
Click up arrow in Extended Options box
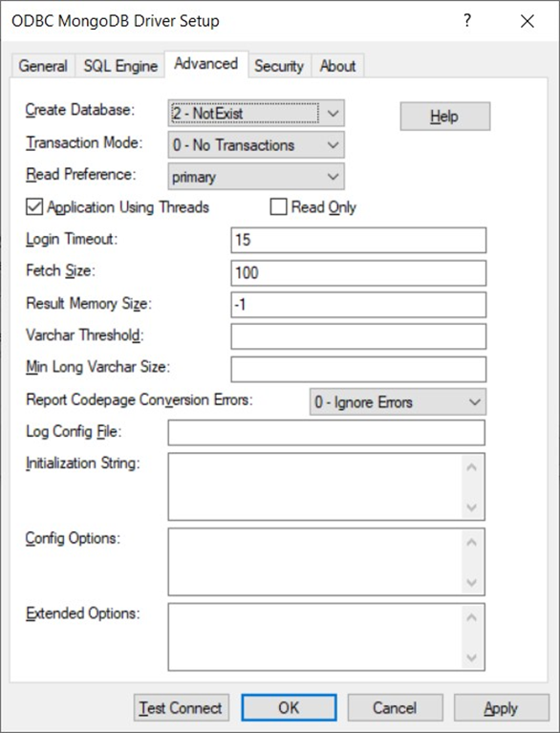[x=472, y=617]
